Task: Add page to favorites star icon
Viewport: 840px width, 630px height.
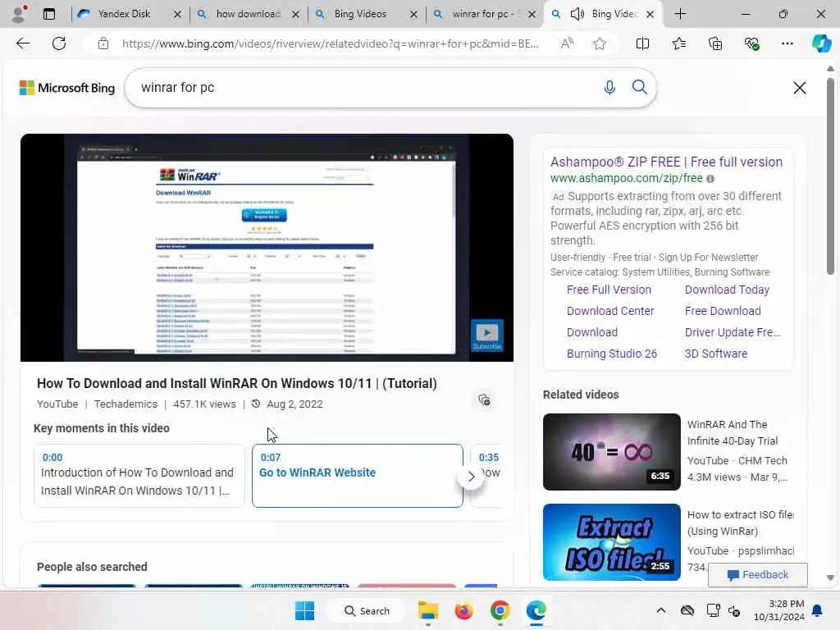Action: point(600,43)
